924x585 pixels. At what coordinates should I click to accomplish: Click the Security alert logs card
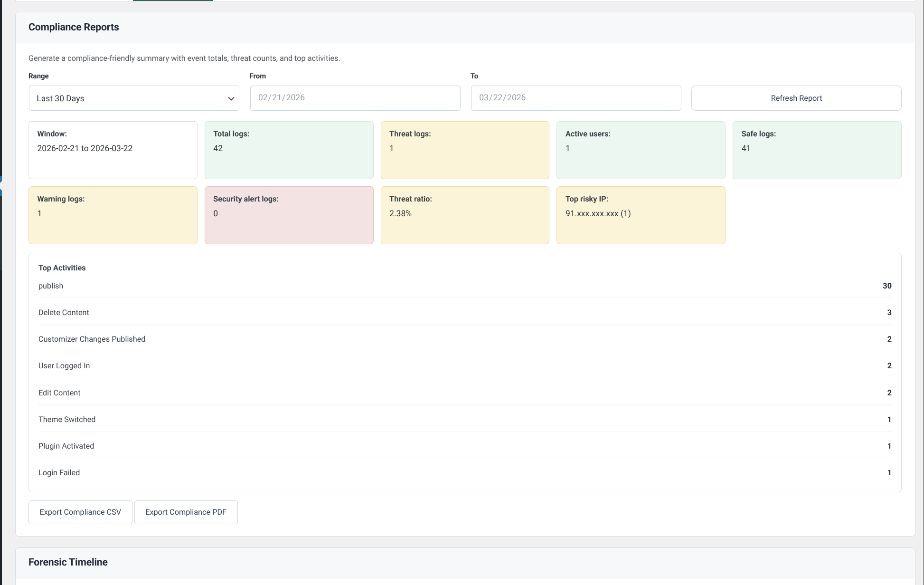coord(289,215)
